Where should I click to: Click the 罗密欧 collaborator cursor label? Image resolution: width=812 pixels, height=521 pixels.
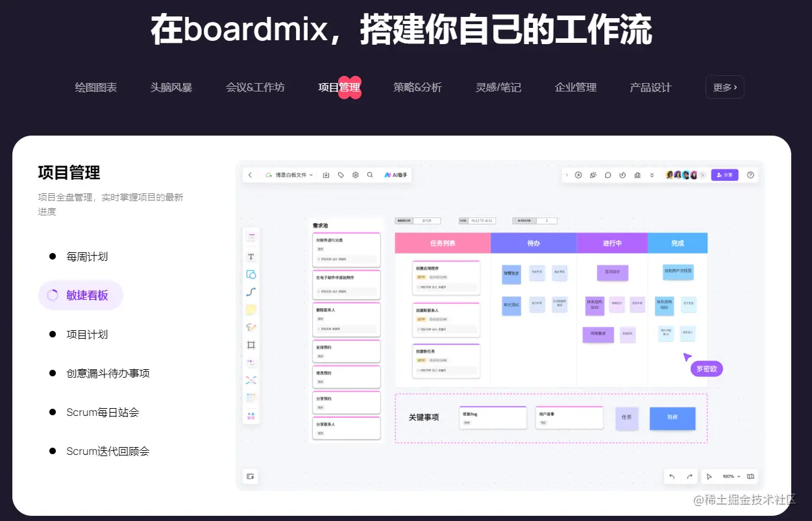tap(706, 369)
